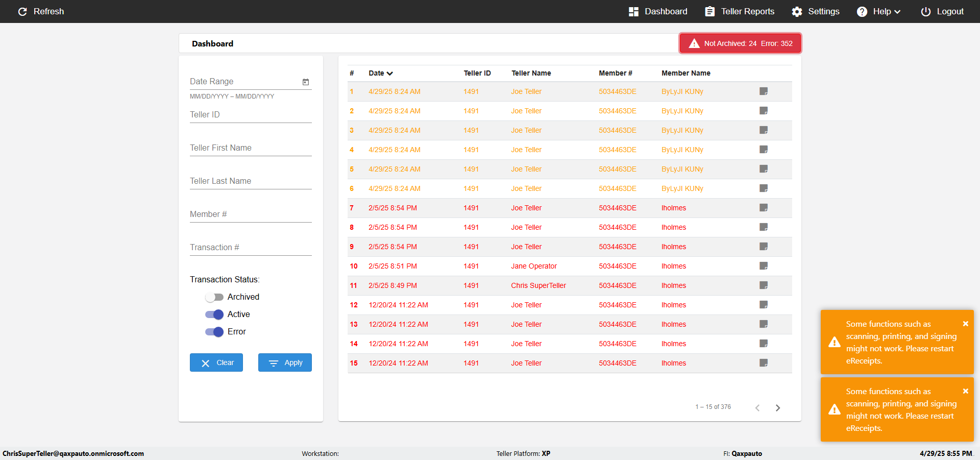Click the warning icon on lower notification
The height and width of the screenshot is (460, 980).
pyautogui.click(x=835, y=409)
